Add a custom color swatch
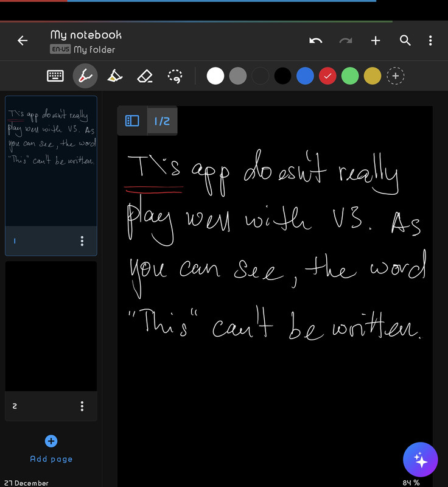The image size is (448, 487). click(395, 75)
